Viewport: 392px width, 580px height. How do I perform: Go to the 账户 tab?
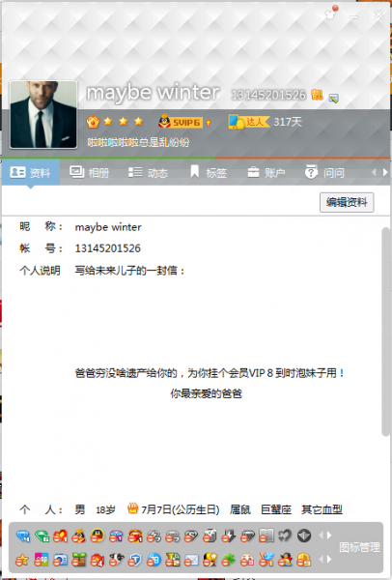266,172
